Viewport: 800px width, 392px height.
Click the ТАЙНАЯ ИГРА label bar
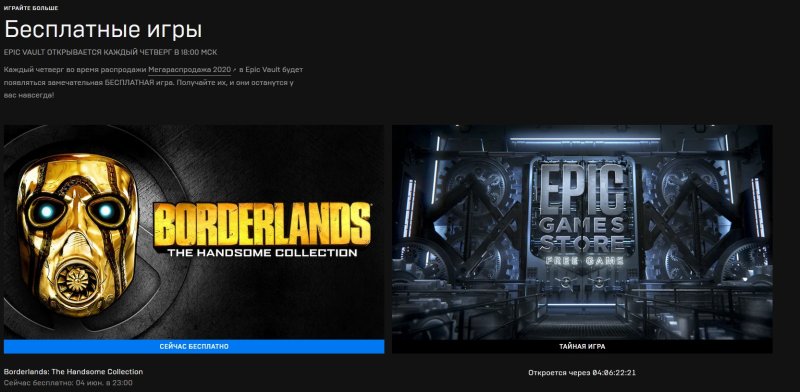[582, 347]
